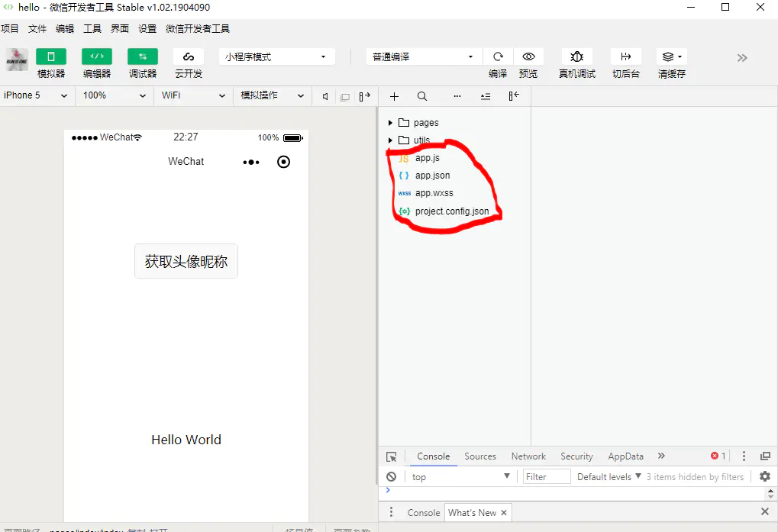
Task: Click the collapse-all icon in file tree toolbar
Action: coord(486,97)
